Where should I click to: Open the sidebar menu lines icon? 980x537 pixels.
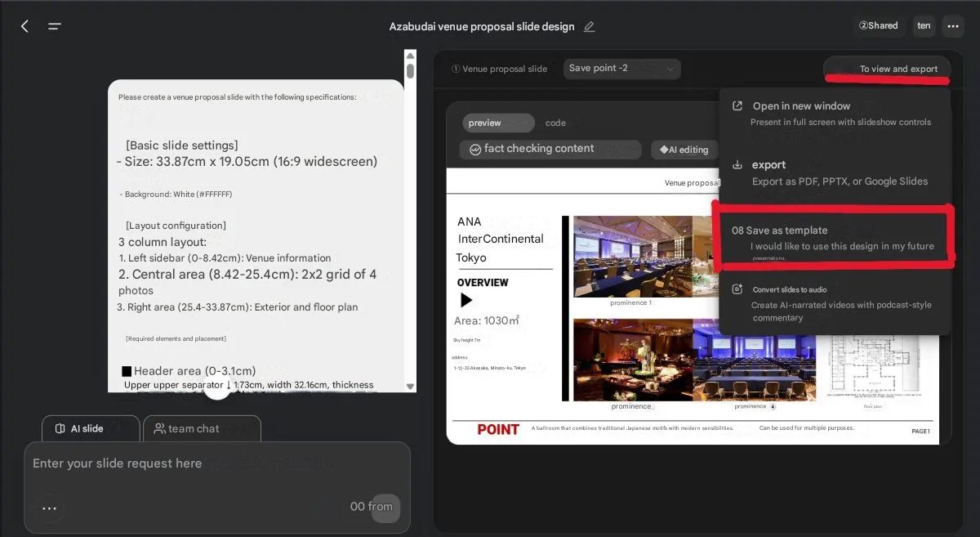coord(55,26)
